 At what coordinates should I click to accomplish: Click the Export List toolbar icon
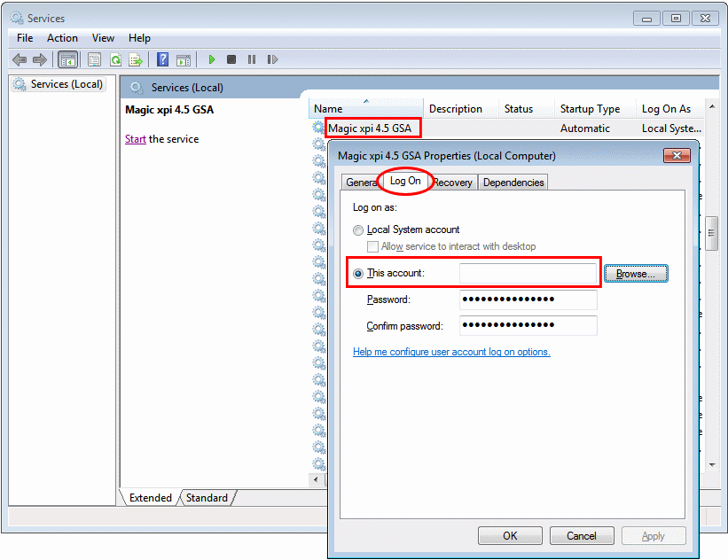click(136, 59)
